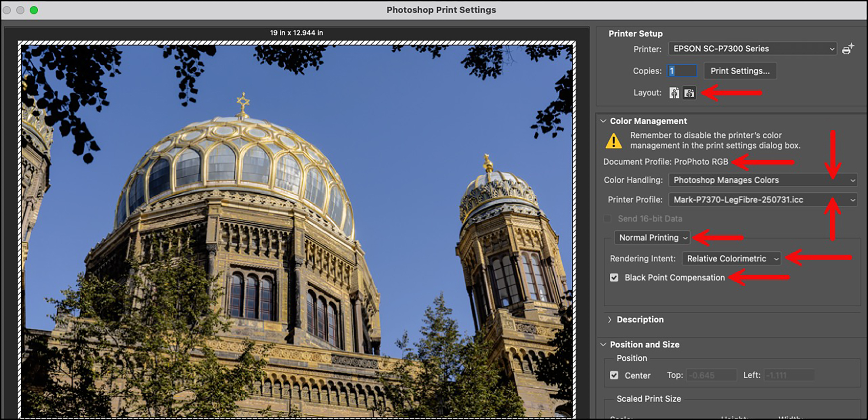The height and width of the screenshot is (420, 868).
Task: Collapse the Color Management section
Action: point(603,121)
